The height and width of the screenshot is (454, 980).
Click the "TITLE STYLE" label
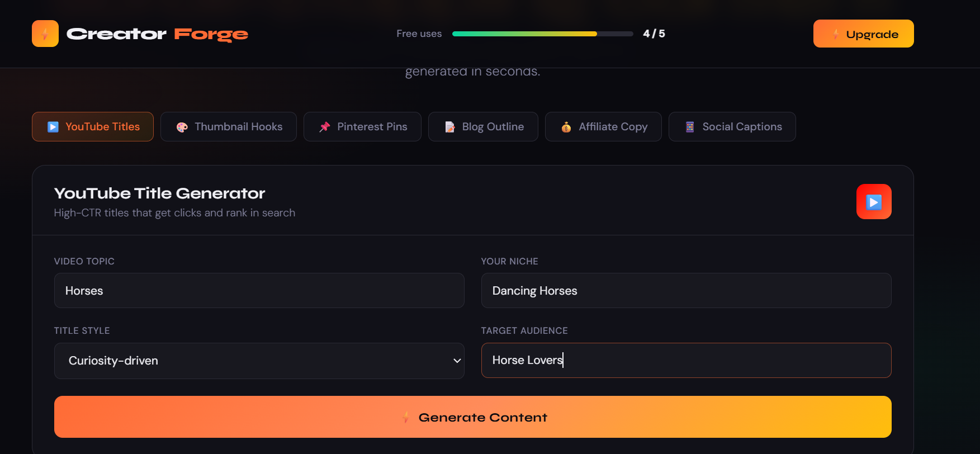coord(82,330)
